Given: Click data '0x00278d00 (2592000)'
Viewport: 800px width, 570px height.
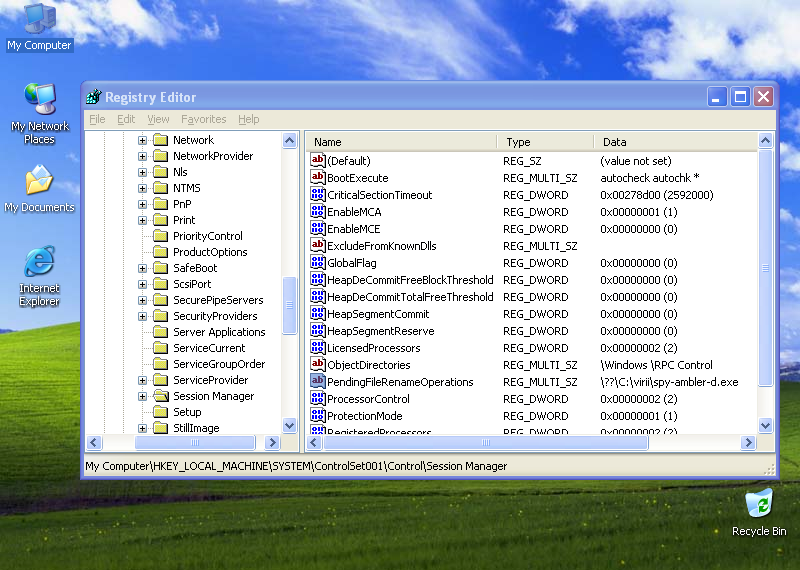Looking at the screenshot, I should [657, 195].
